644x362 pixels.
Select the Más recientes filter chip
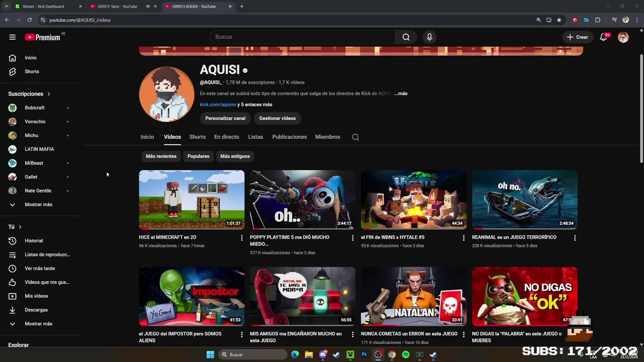(x=161, y=156)
